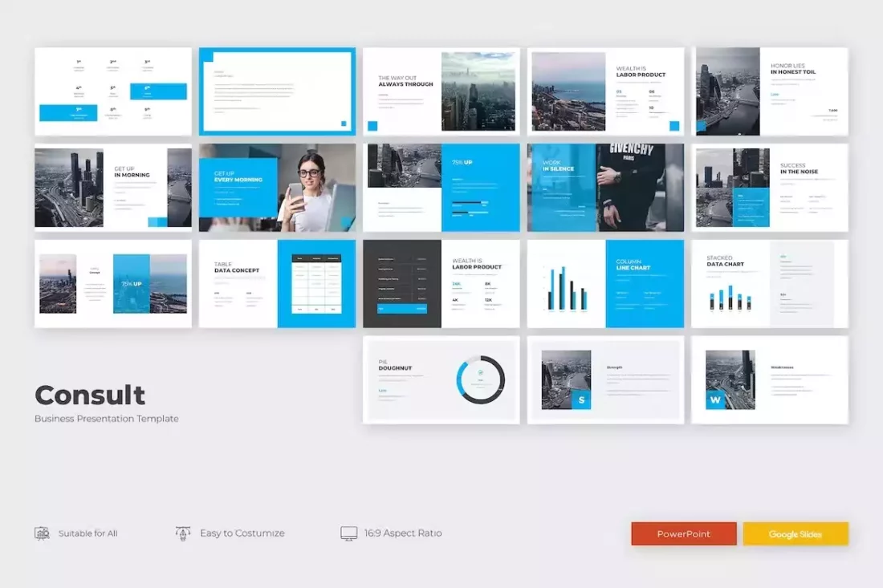Select the 'Table Data Concept' slide
Image resolution: width=883 pixels, height=588 pixels.
click(x=277, y=283)
